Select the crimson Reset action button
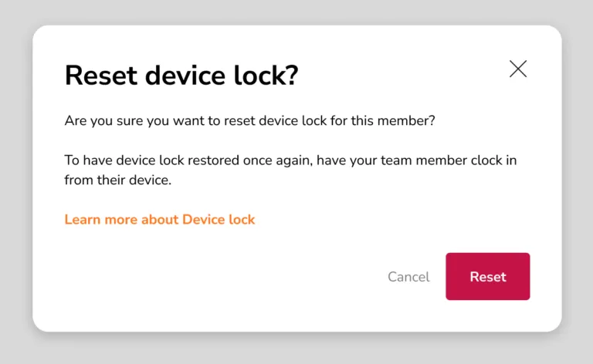Image resolution: width=593 pixels, height=364 pixels. coord(487,277)
